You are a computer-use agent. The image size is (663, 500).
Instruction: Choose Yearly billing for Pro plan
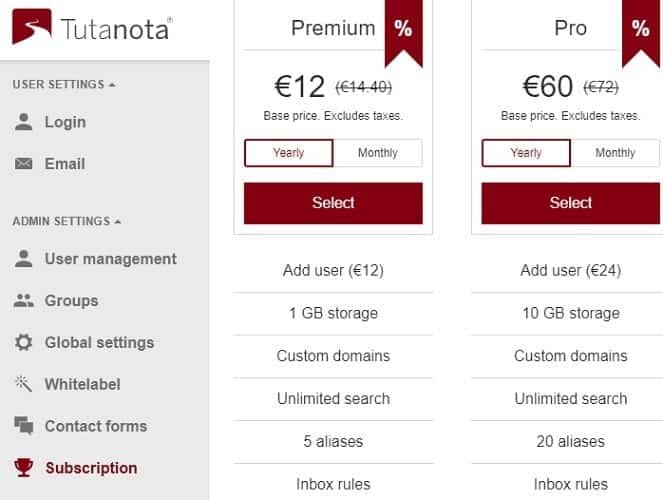click(x=526, y=153)
